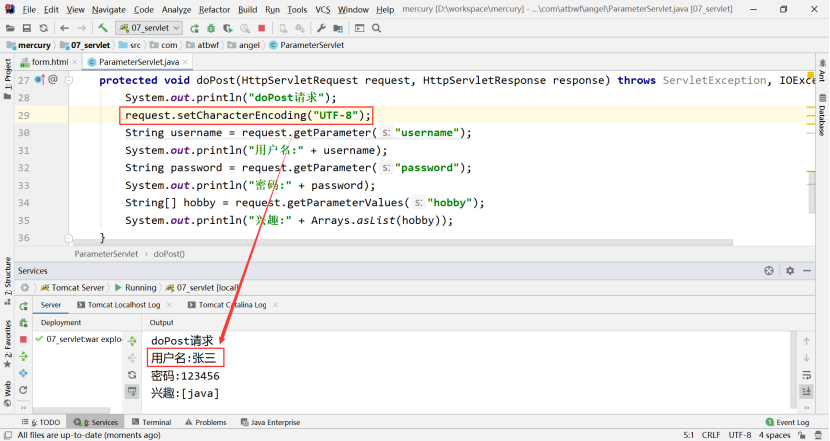Open the Navigate menu
Viewport: 830px width, 441px height.
click(x=109, y=10)
